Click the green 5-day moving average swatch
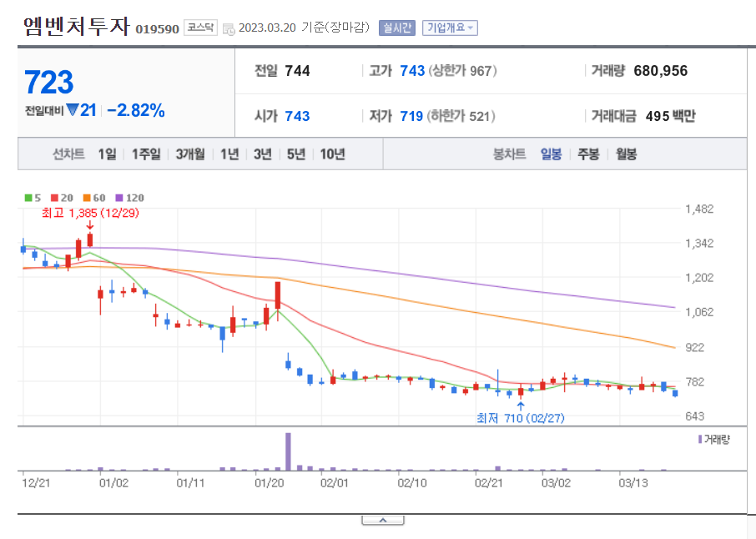This screenshot has width=756, height=539. tap(28, 198)
